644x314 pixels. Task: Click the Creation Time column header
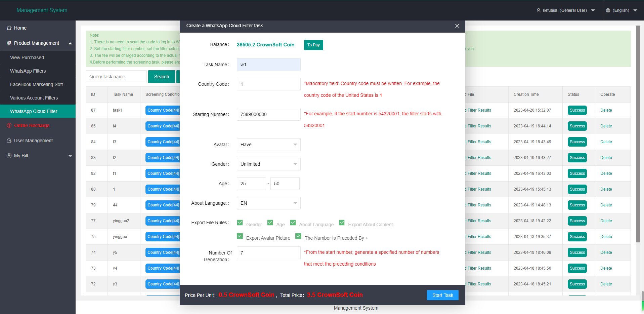tap(526, 94)
